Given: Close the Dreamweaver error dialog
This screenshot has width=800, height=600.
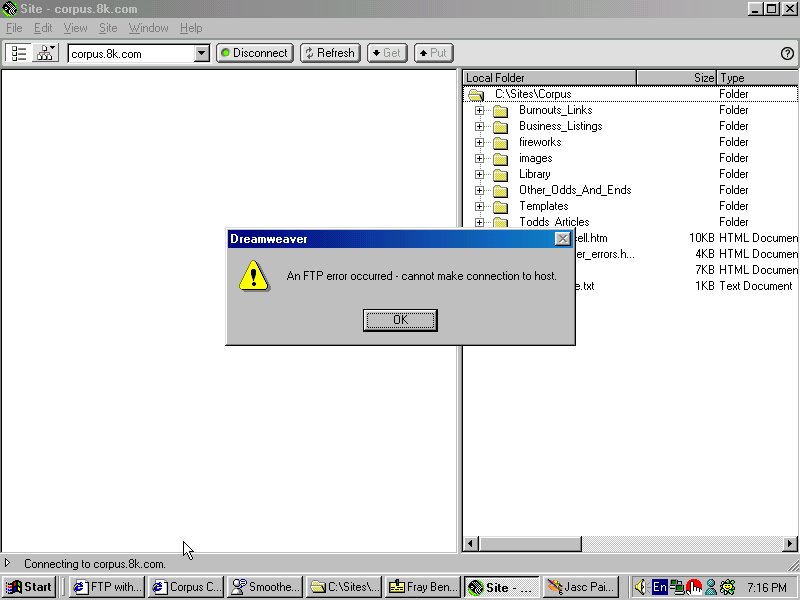Looking at the screenshot, I should point(563,239).
